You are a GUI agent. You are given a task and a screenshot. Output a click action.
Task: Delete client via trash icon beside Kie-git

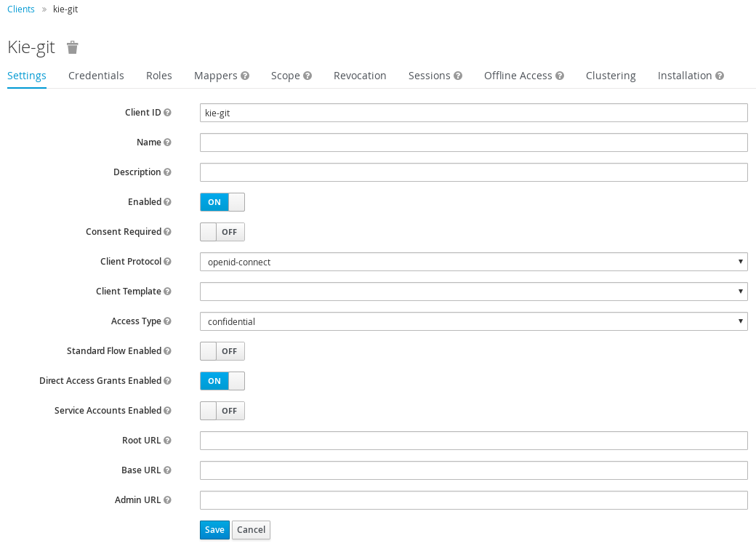pos(72,47)
